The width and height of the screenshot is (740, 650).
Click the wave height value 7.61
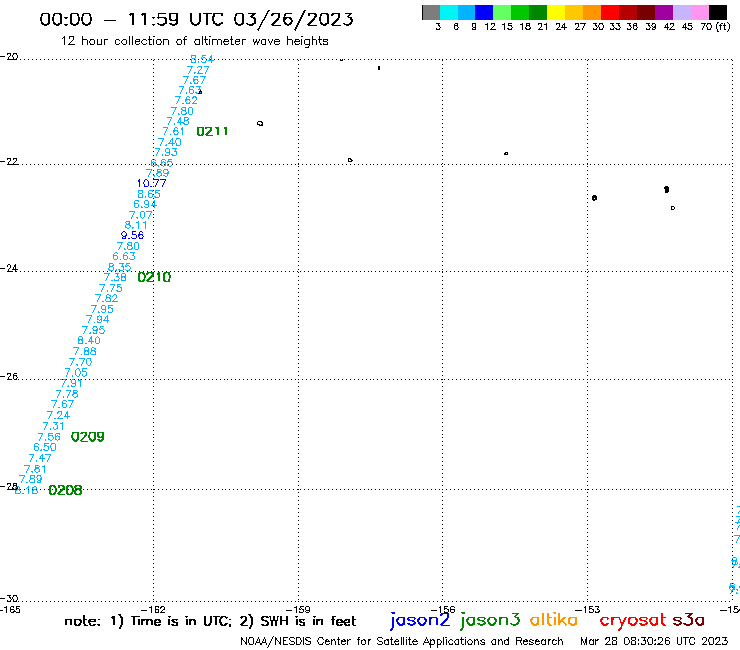(x=173, y=131)
